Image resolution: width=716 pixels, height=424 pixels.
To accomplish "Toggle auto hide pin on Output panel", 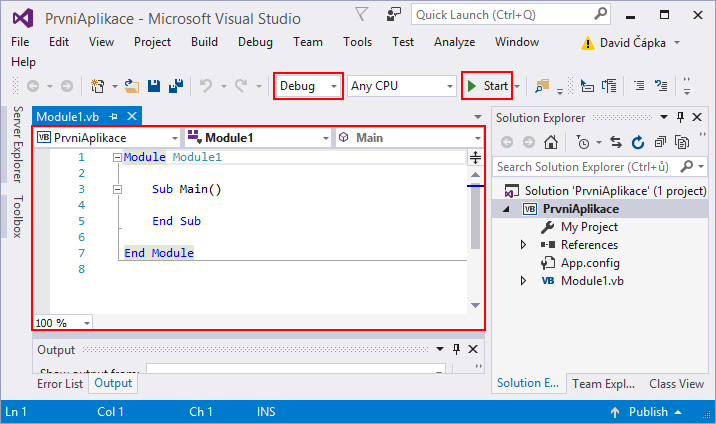I will coord(456,349).
